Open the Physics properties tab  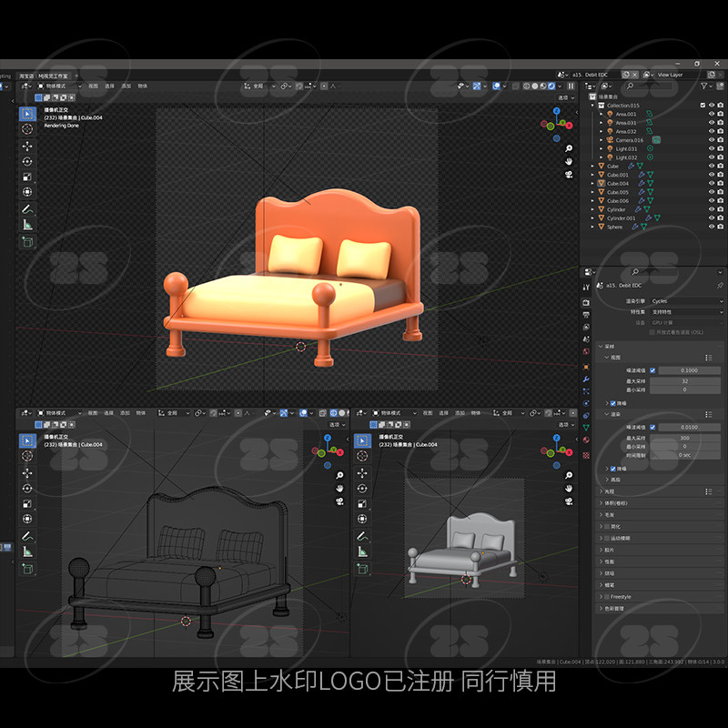tap(586, 403)
